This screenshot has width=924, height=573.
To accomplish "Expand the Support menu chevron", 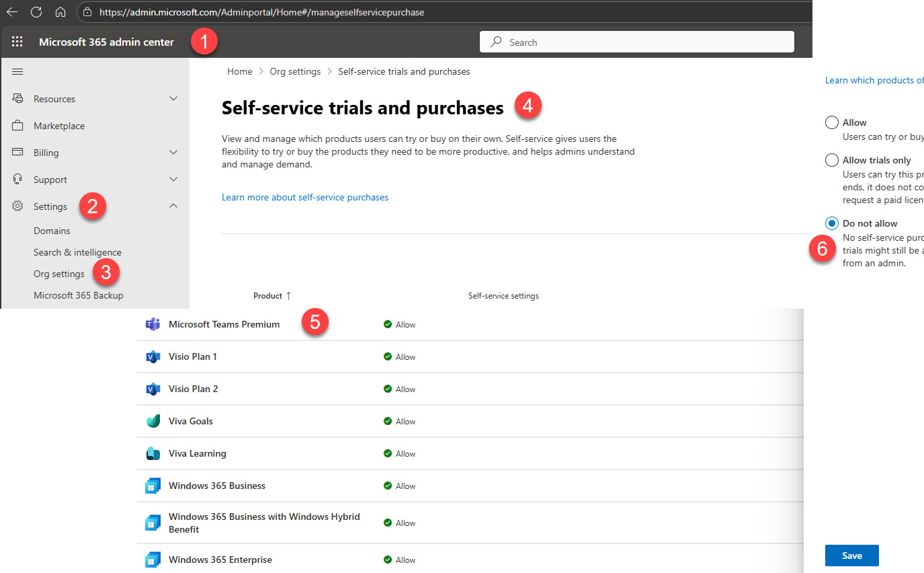I will point(173,179).
